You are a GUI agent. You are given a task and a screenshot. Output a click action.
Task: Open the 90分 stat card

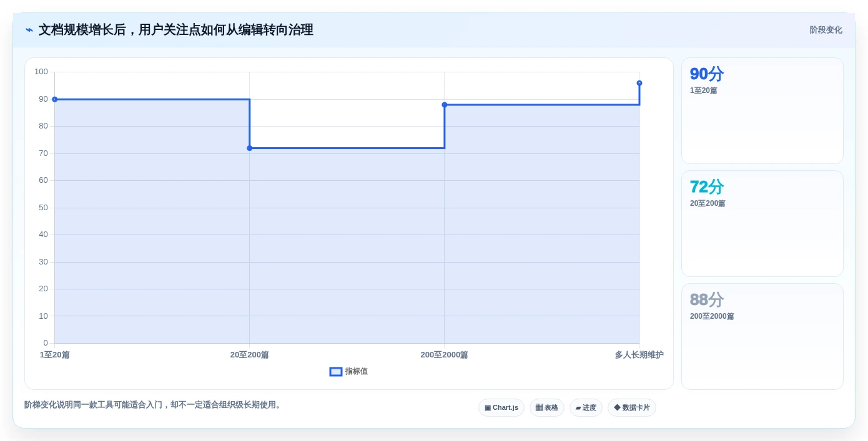[x=762, y=111]
